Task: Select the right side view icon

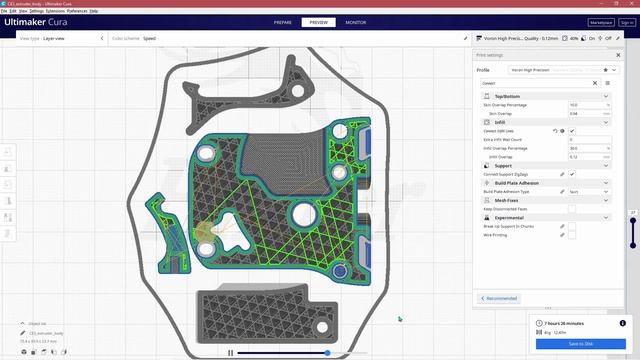Action: [x=64, y=352]
